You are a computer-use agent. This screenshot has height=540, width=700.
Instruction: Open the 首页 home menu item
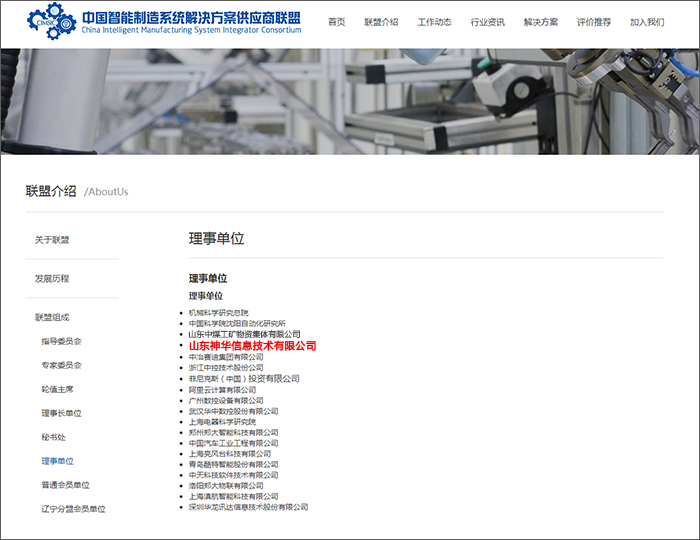tap(337, 22)
